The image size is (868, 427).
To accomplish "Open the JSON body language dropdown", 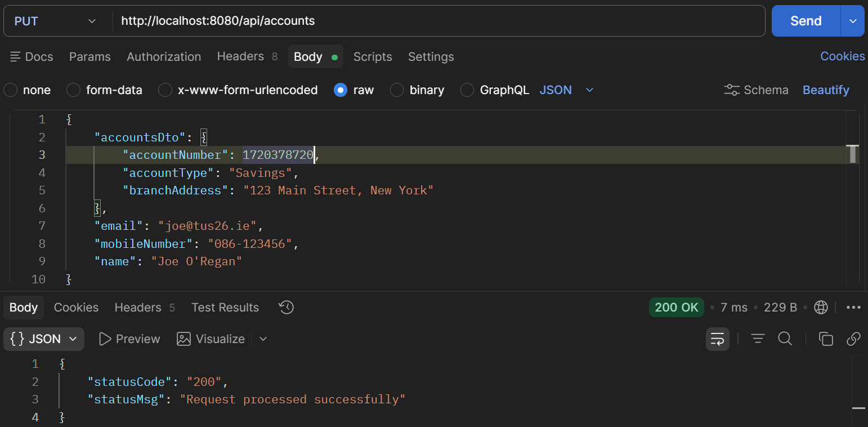I will tap(567, 90).
